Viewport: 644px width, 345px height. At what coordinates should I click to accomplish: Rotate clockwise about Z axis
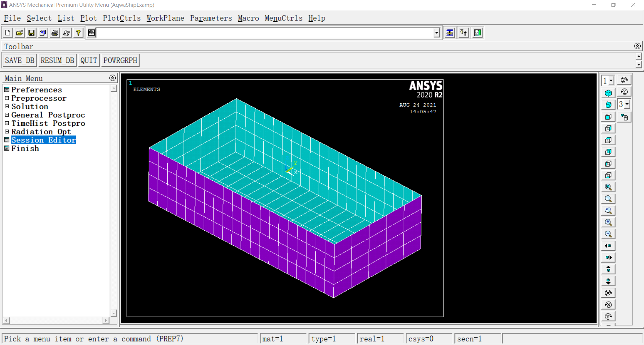click(624, 80)
